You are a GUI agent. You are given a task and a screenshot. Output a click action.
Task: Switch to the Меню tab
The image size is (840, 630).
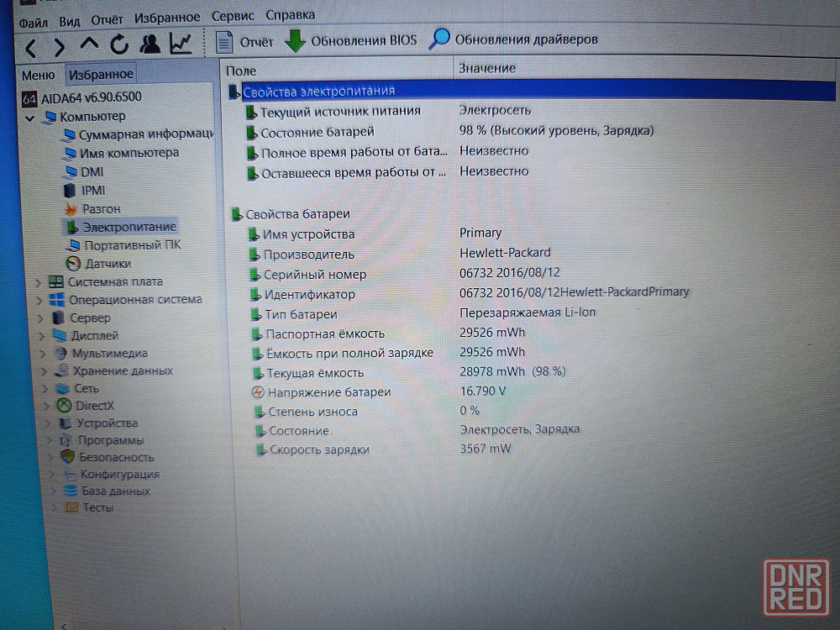pyautogui.click(x=39, y=76)
